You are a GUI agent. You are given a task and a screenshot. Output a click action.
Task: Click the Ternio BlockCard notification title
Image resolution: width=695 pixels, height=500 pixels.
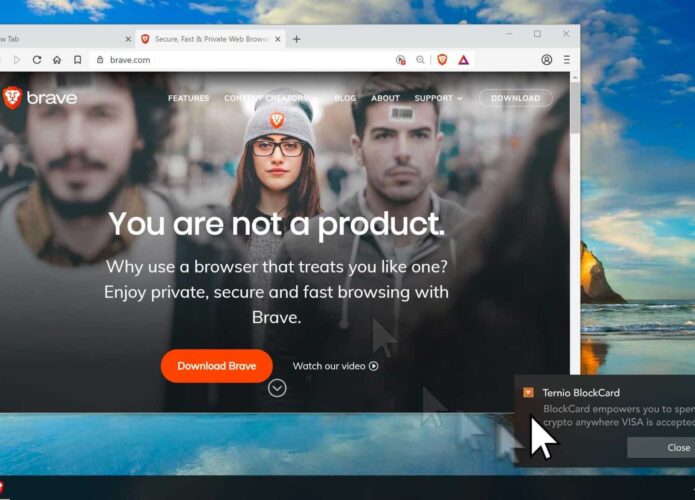tap(581, 393)
